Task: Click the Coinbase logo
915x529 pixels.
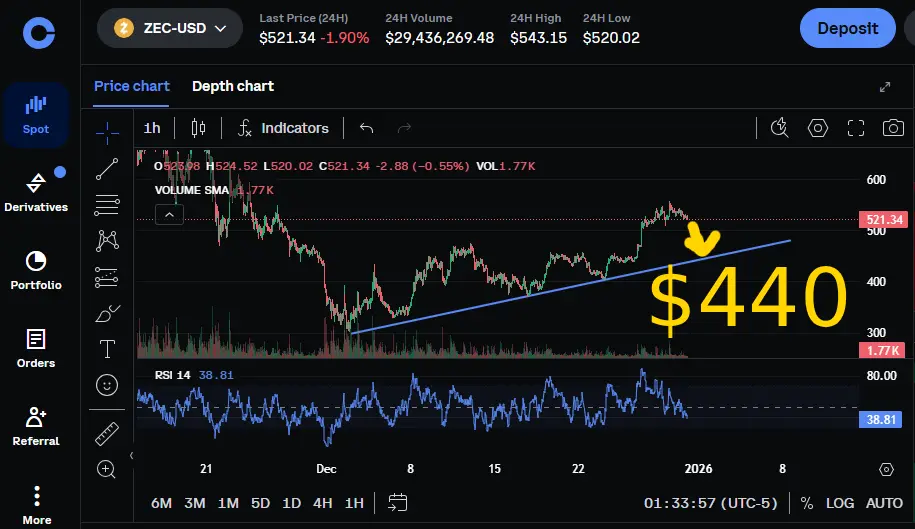Action: coord(39,33)
